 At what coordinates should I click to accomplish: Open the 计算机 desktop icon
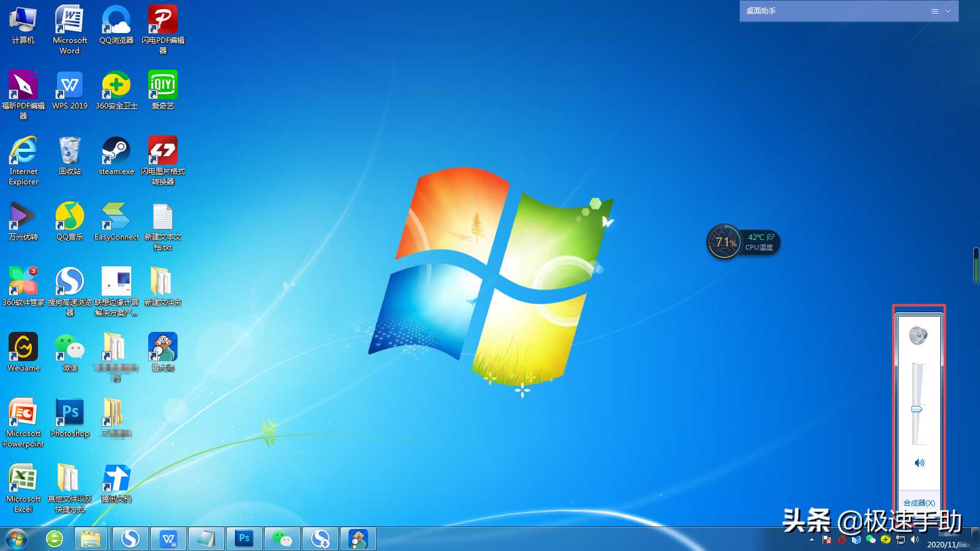click(x=23, y=25)
